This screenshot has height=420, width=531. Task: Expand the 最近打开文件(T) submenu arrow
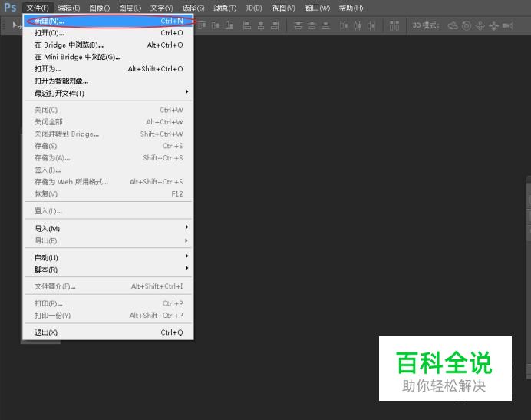point(186,92)
